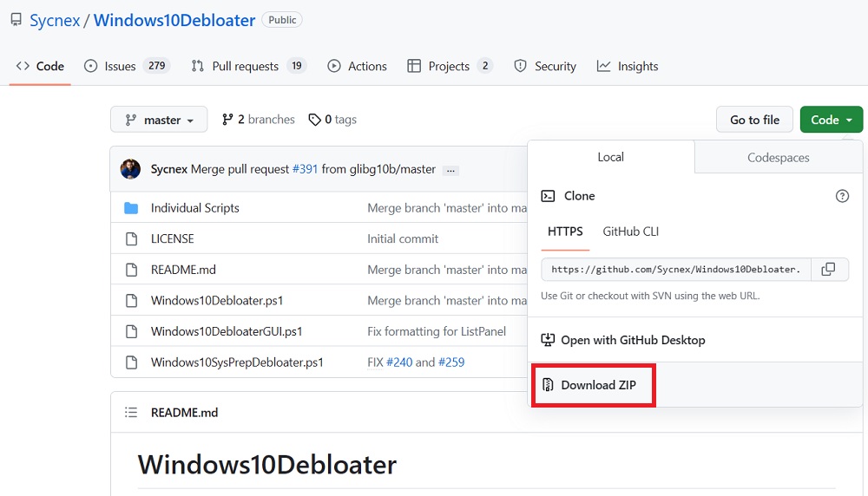This screenshot has width=868, height=496.
Task: Click Open with GitHub Desktop
Action: tap(633, 340)
